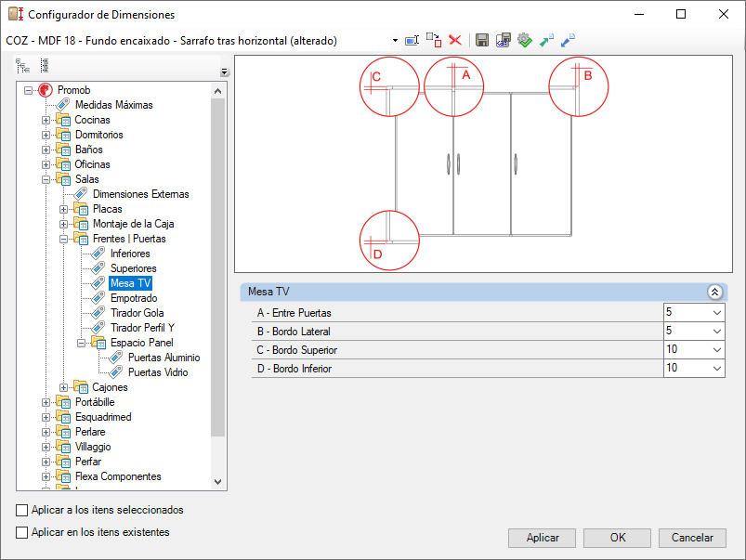Image resolution: width=746 pixels, height=560 pixels.
Task: Click the callout C circle in the diagram
Action: coord(389,86)
